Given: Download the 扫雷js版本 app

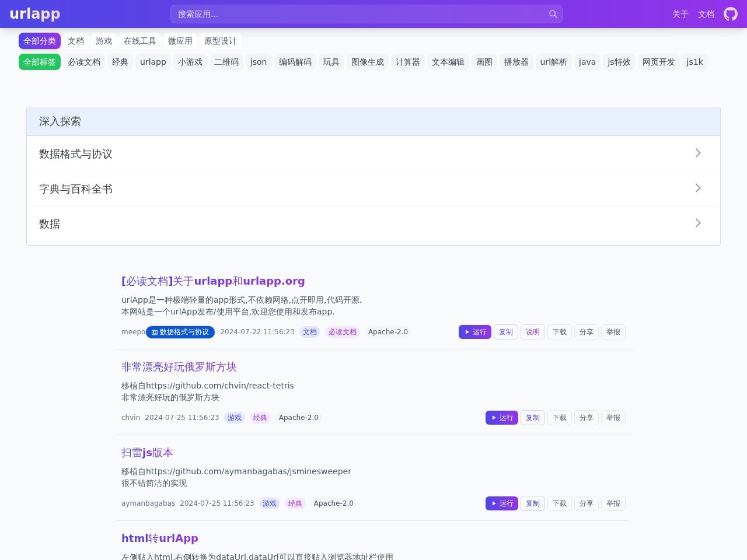Looking at the screenshot, I should 560,503.
